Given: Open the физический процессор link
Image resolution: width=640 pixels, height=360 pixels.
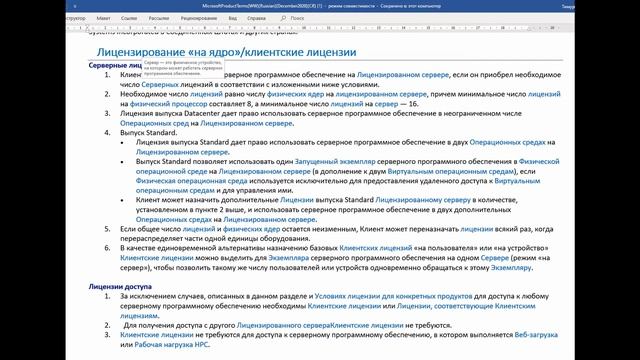Looking at the screenshot, I should coord(169,104).
